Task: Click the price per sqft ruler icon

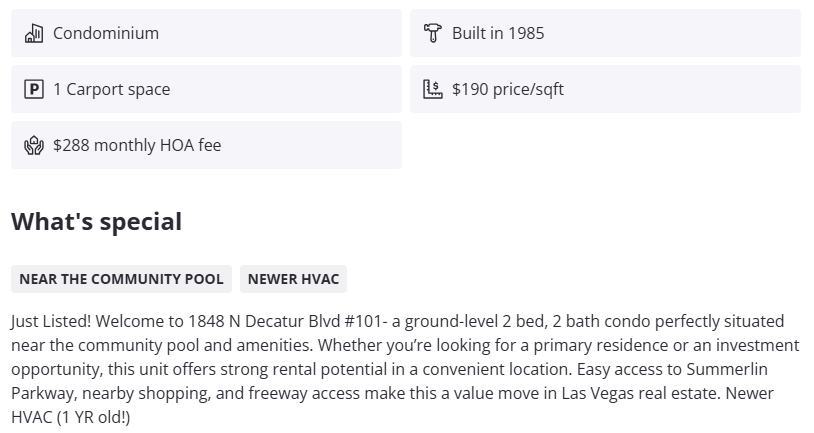Action: [432, 89]
